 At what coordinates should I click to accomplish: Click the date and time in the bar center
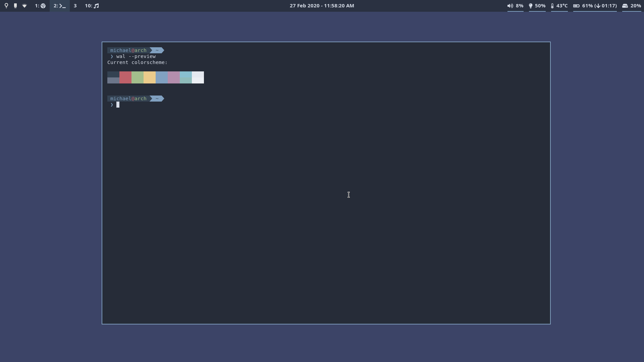pyautogui.click(x=322, y=6)
